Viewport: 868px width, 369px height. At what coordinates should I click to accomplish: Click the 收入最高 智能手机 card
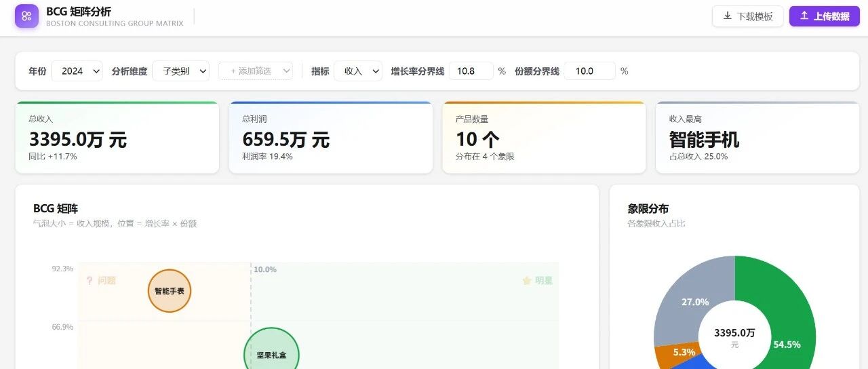[757, 137]
